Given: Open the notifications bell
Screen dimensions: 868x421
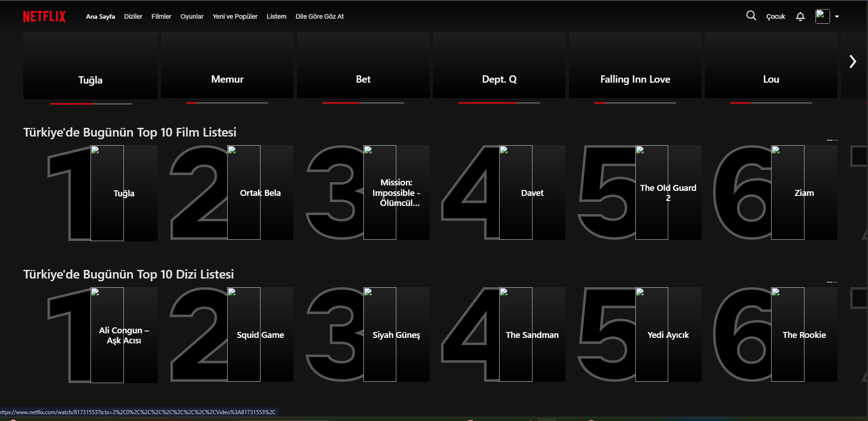Looking at the screenshot, I should coord(800,16).
